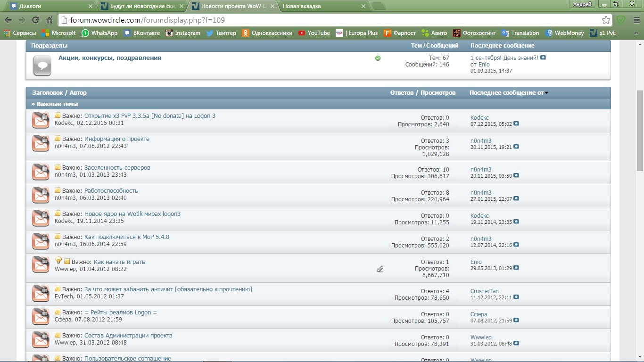Open thread Заселенность серверов
Screen dimensions: 644x362
click(x=117, y=168)
